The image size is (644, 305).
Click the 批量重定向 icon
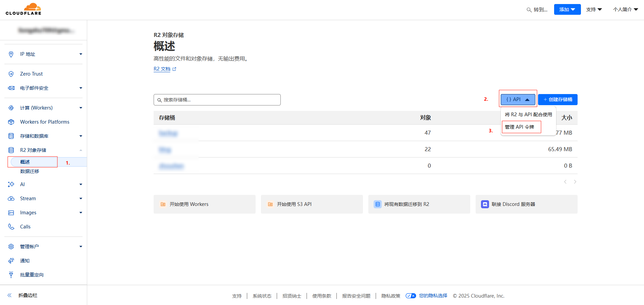click(x=11, y=274)
